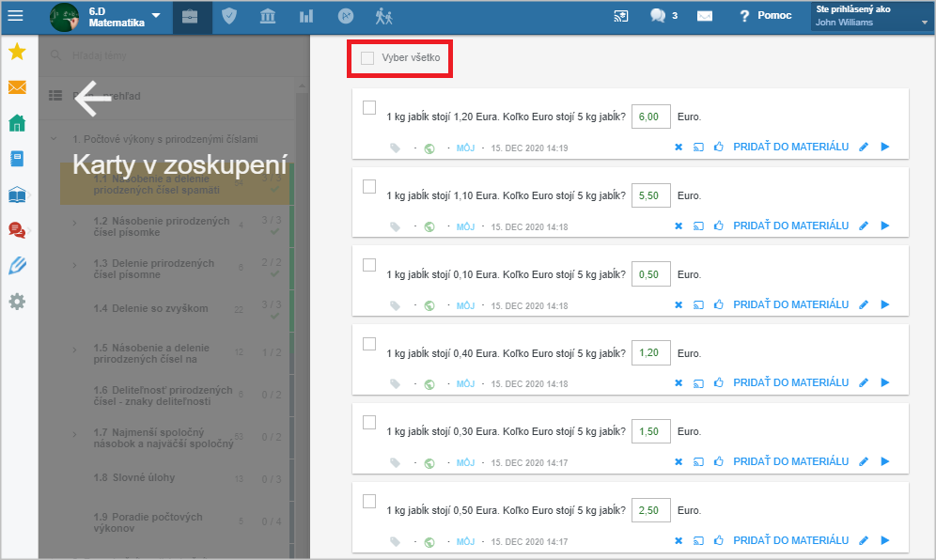Open the running people activity icon
Image resolution: width=936 pixels, height=560 pixels.
[x=383, y=16]
